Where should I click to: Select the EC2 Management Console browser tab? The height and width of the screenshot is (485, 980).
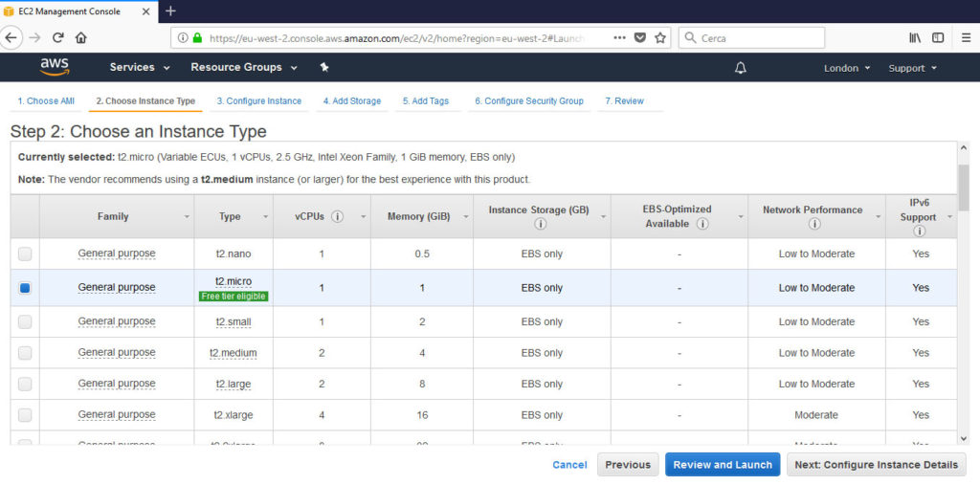pos(77,11)
